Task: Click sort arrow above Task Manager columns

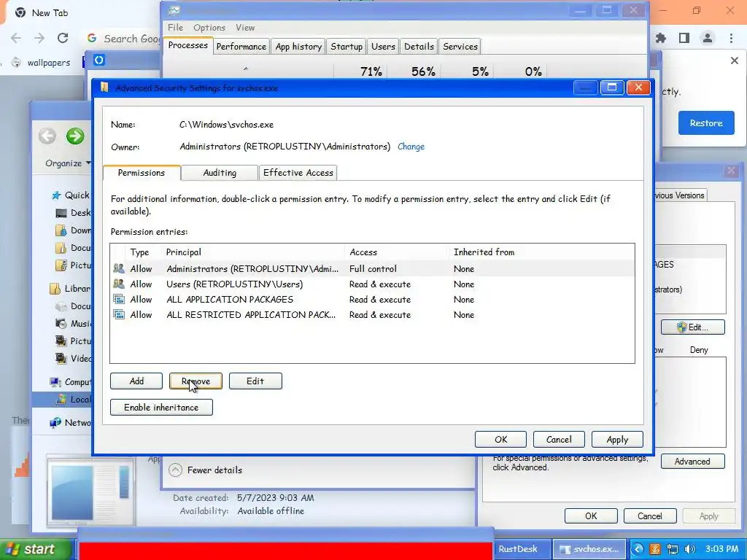Action: pyautogui.click(x=246, y=69)
